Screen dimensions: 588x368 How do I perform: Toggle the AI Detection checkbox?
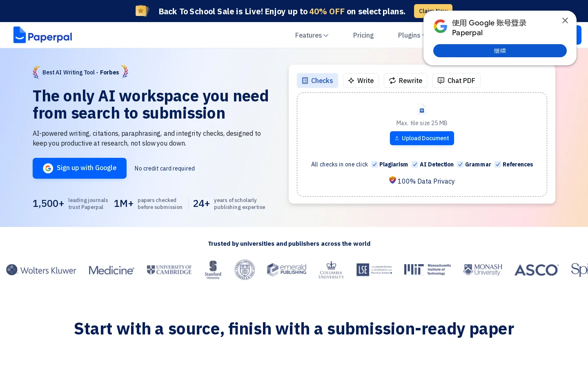(415, 164)
